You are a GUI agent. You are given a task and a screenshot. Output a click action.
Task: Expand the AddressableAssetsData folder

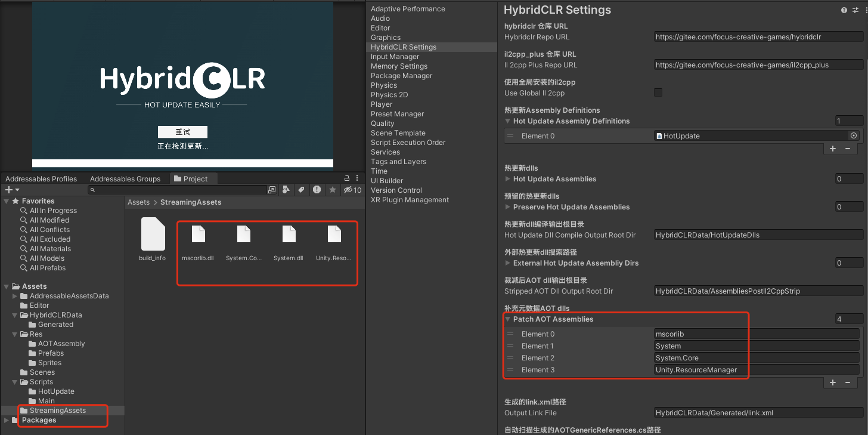click(x=15, y=296)
